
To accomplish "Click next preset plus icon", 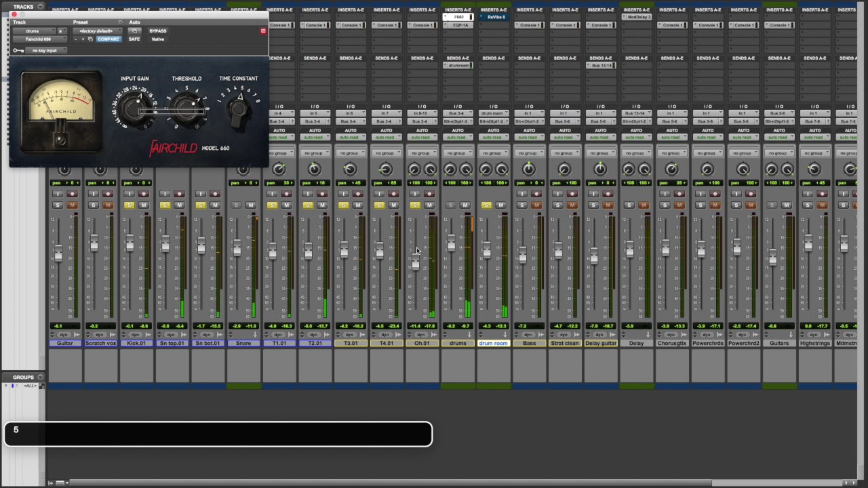I will pos(83,39).
